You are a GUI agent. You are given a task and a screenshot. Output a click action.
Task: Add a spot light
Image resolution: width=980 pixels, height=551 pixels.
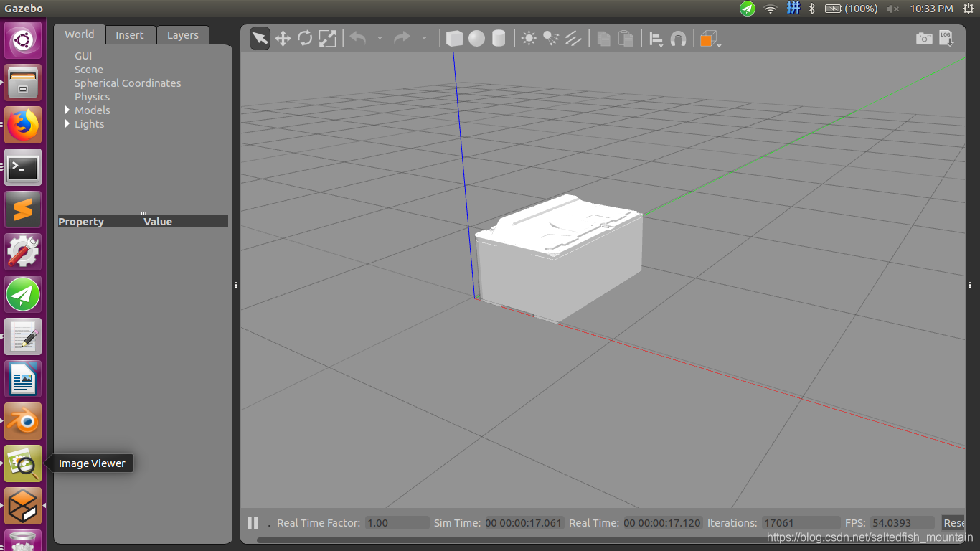(x=551, y=38)
